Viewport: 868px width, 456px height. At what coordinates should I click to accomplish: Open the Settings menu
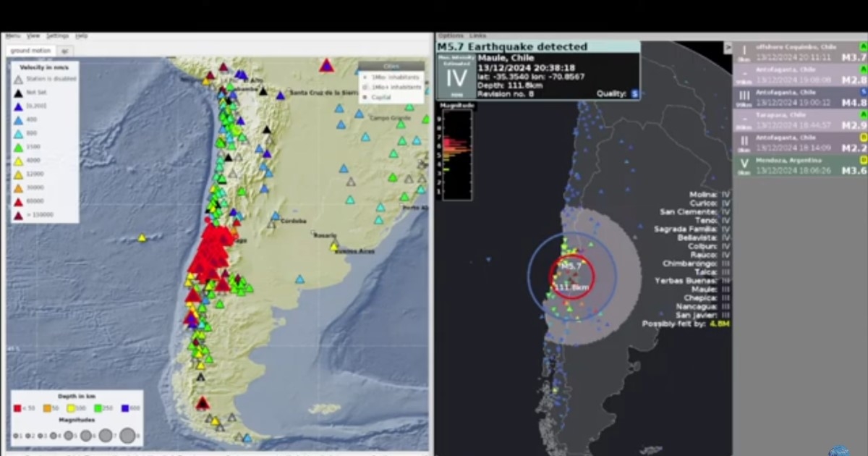pos(57,35)
